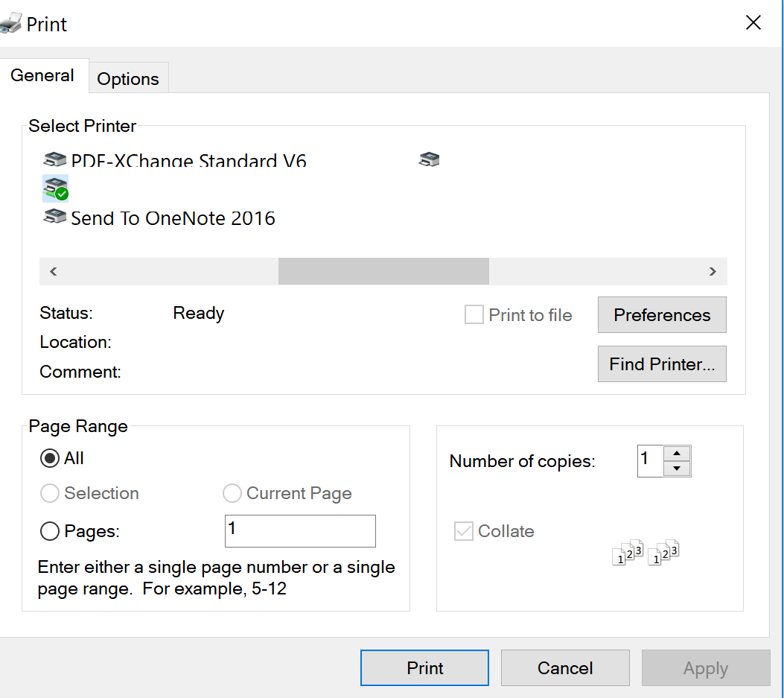Click the Print button
784x698 pixels.
(x=424, y=668)
